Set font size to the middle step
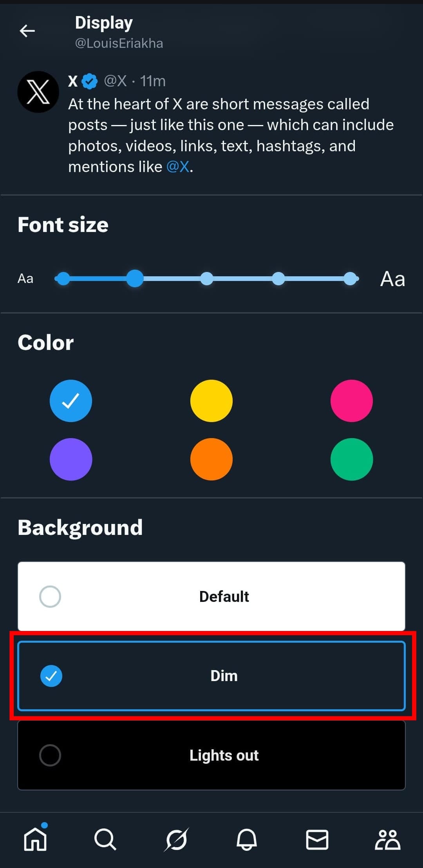 pyautogui.click(x=207, y=279)
